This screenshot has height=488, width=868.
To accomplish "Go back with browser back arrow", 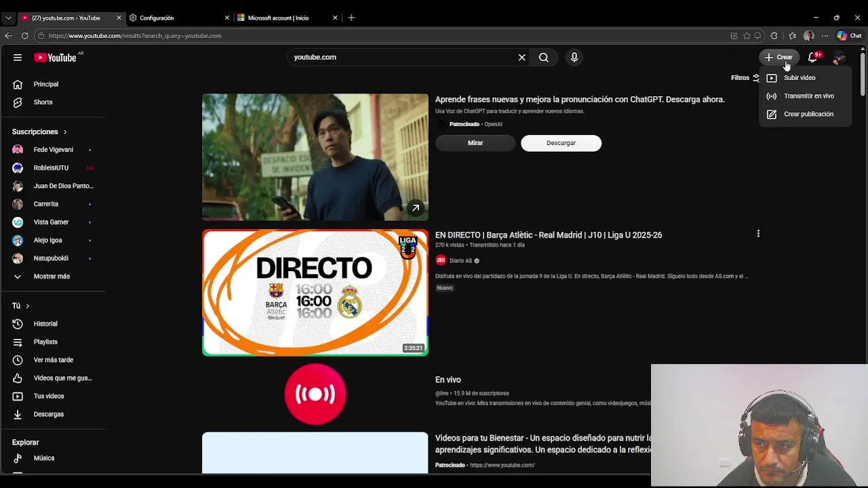I will pyautogui.click(x=8, y=36).
